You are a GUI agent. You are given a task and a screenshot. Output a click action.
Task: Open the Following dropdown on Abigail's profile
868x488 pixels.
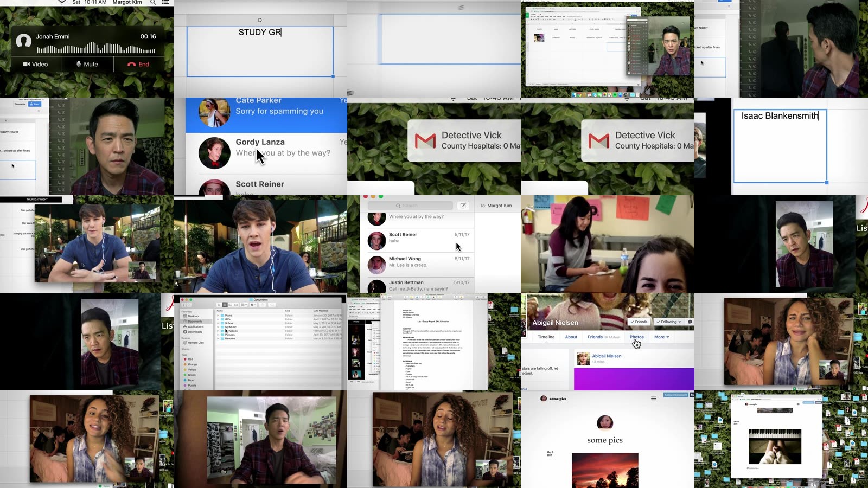tap(669, 322)
